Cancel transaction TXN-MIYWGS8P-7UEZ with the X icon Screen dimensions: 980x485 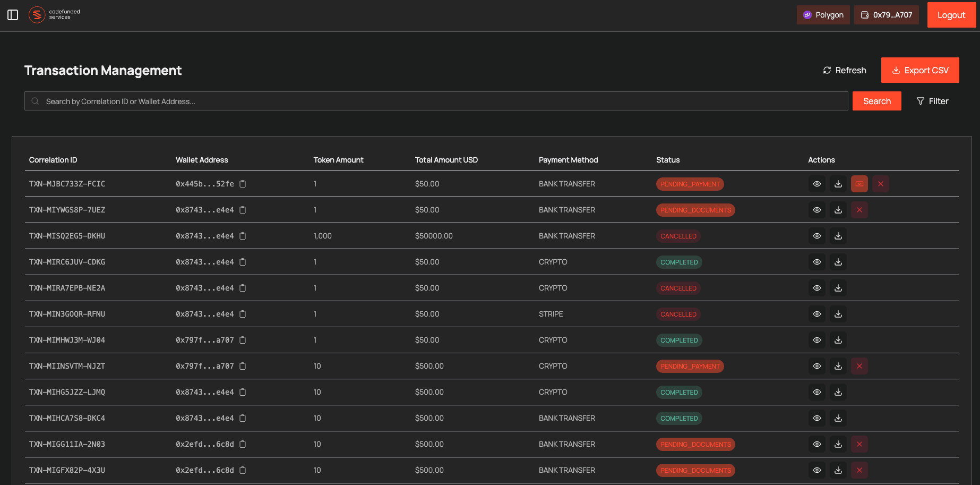coord(859,210)
